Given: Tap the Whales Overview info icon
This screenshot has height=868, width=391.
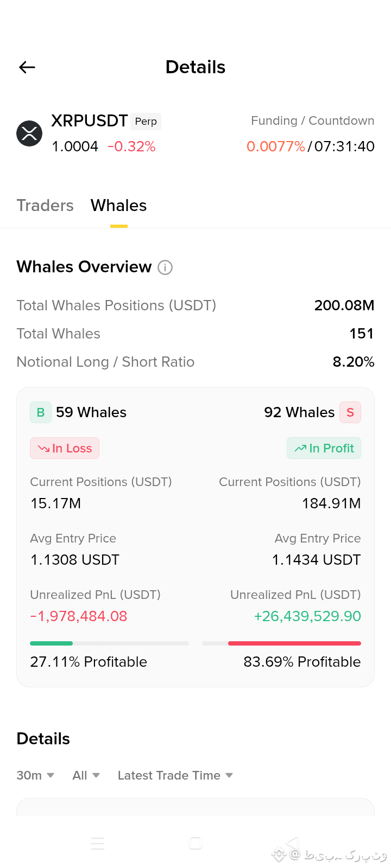Looking at the screenshot, I should click(165, 267).
